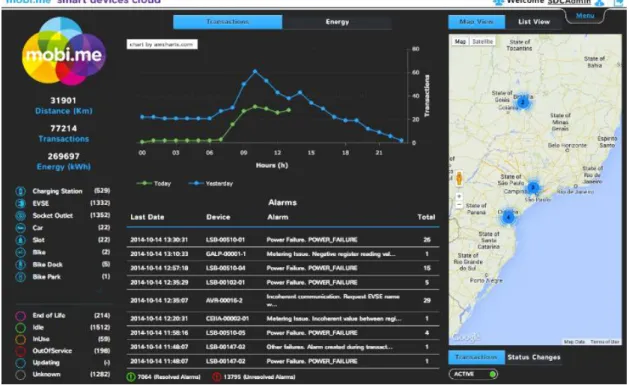
Task: Click the green Idle status circle
Action: click(20, 328)
